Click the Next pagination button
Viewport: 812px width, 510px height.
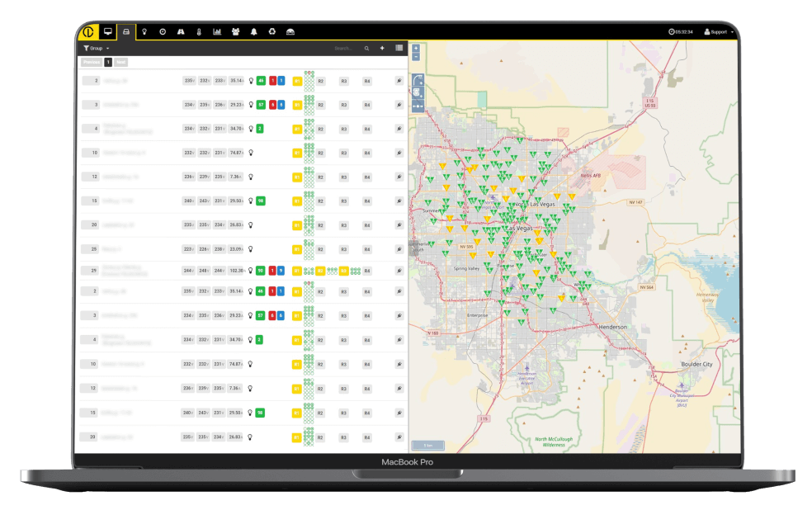pos(121,62)
